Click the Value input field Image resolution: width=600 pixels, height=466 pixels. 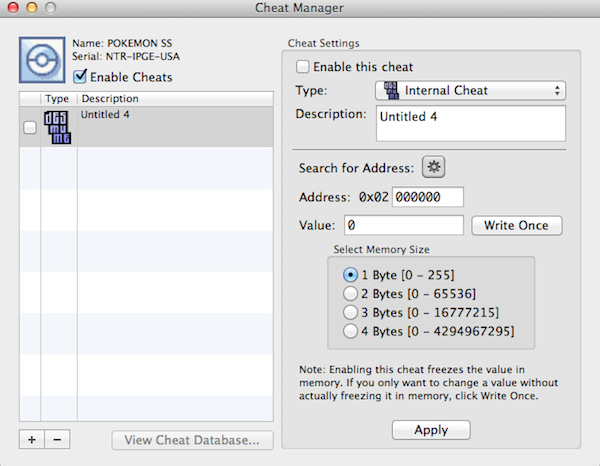tap(404, 225)
